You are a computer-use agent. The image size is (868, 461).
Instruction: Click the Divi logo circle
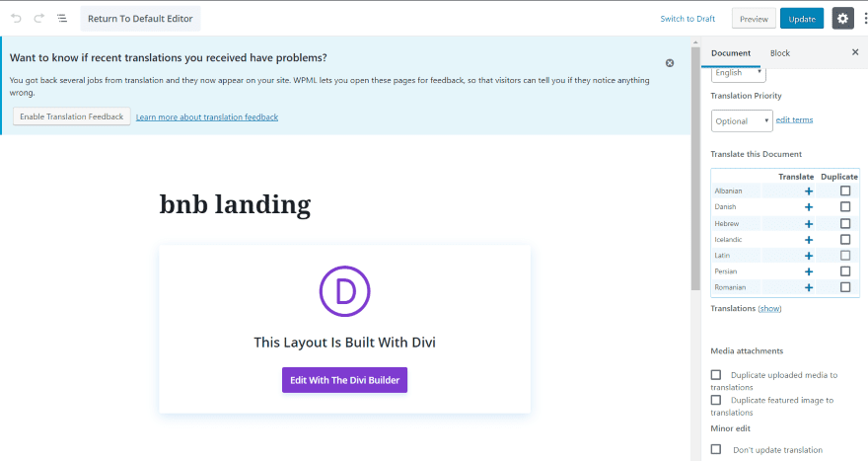pos(345,291)
